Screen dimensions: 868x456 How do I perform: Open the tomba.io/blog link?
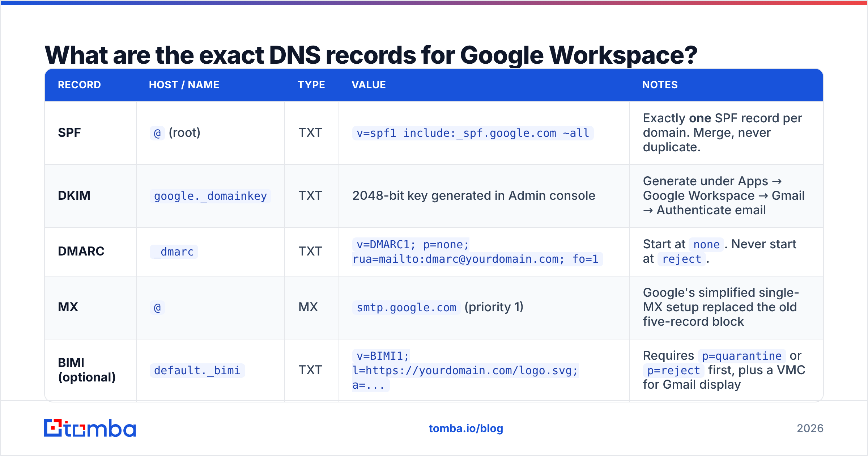click(466, 428)
